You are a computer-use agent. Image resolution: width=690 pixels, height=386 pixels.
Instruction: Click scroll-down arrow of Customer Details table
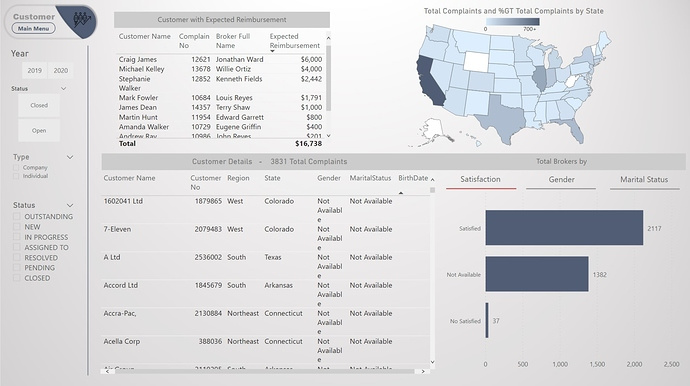point(432,362)
